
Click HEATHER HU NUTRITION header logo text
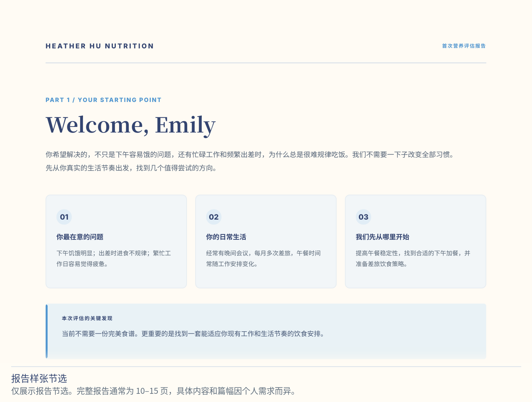tap(100, 46)
